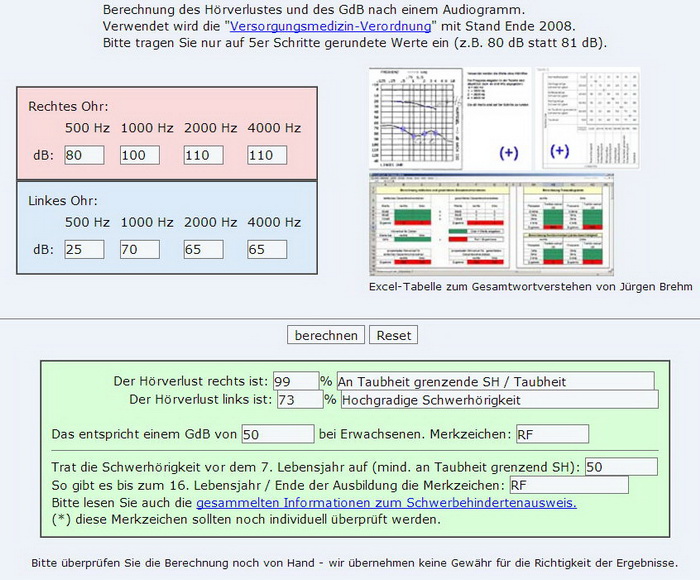This screenshot has width=700, height=580.
Task: Select the Linkes Ohr 2000 Hz field
Action: 210,249
